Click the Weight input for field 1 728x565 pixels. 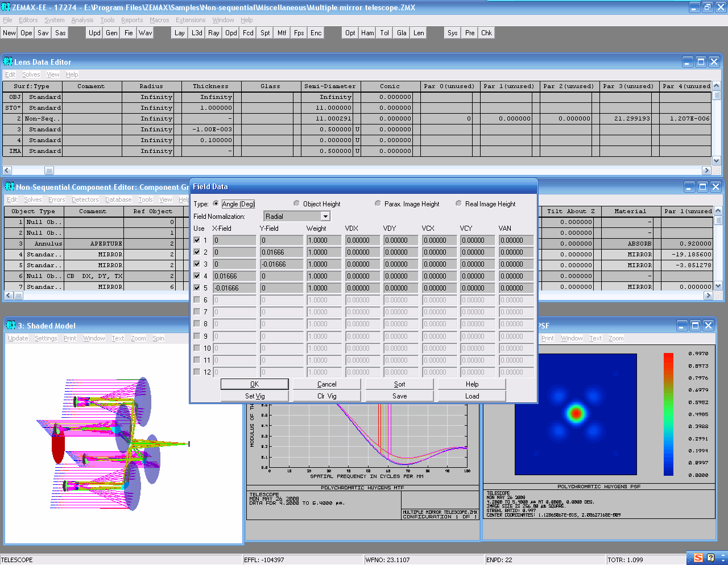click(x=325, y=240)
